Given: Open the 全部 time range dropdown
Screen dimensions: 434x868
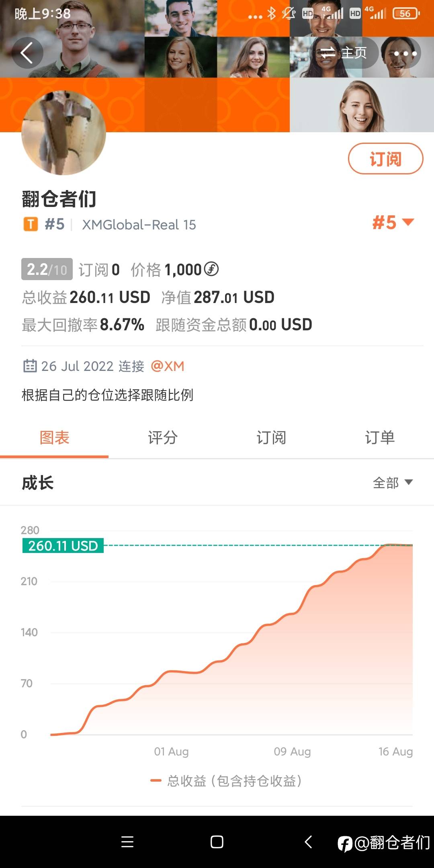Looking at the screenshot, I should coord(393,482).
